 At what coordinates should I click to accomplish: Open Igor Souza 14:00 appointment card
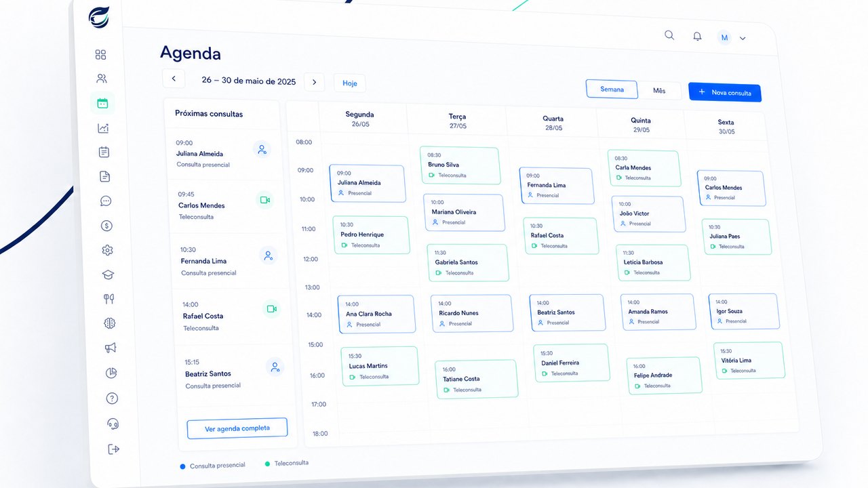point(744,312)
